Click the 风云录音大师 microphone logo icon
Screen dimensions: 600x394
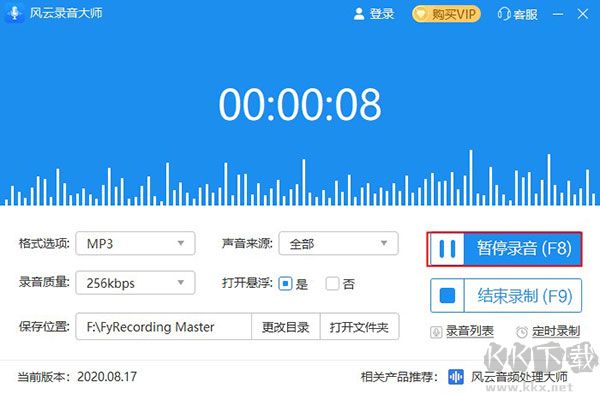click(x=15, y=13)
